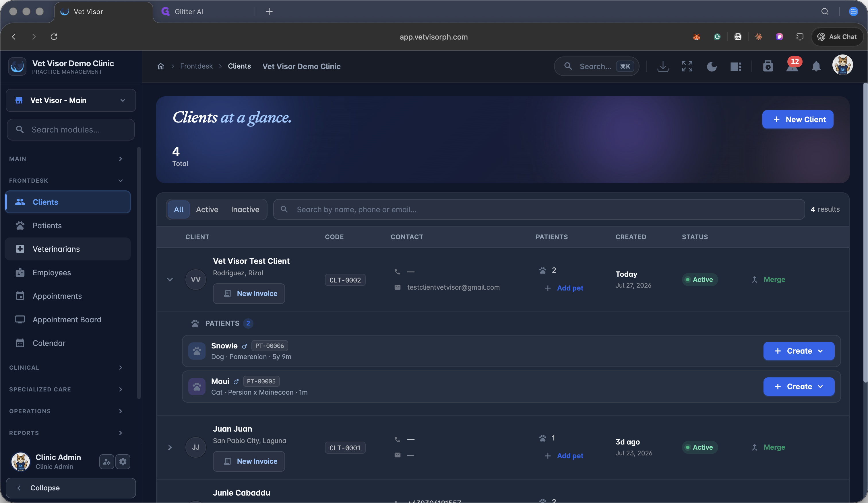The height and width of the screenshot is (503, 868).
Task: Click the MetaMask fox extension icon
Action: (696, 37)
